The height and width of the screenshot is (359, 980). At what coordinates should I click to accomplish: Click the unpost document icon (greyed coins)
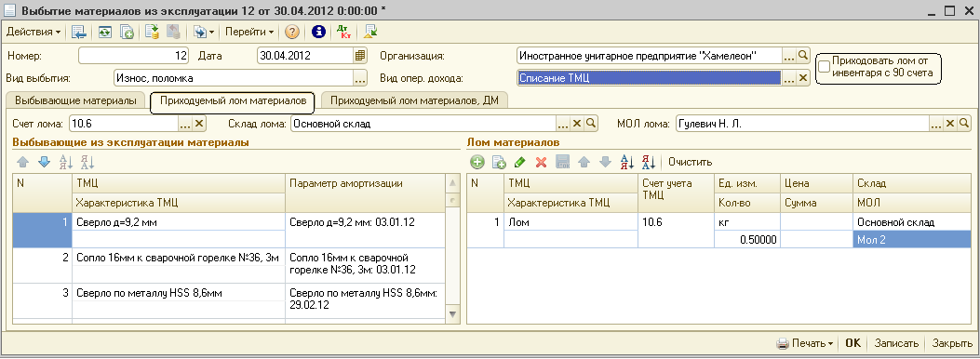(173, 32)
